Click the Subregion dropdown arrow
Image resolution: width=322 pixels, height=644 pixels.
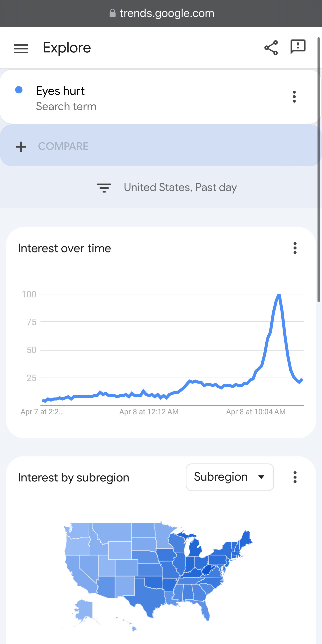click(x=261, y=477)
